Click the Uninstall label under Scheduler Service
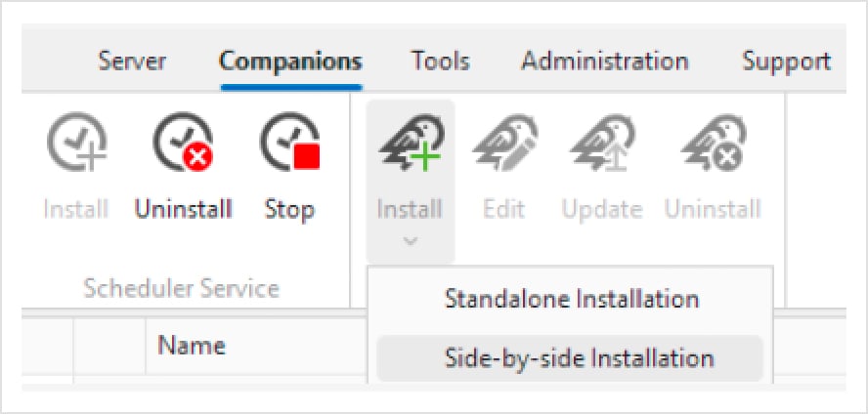868x414 pixels. [x=183, y=210]
